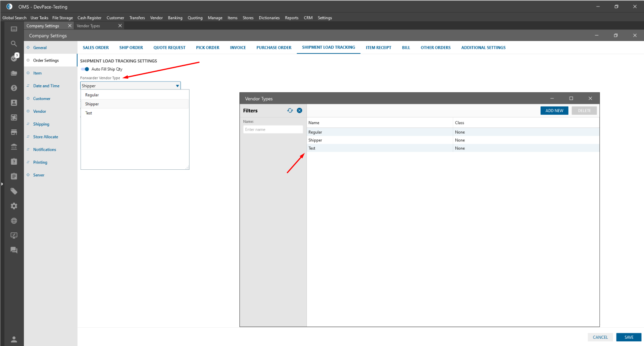Image resolution: width=644 pixels, height=346 pixels.
Task: Cancel the company settings changes
Action: pyautogui.click(x=600, y=337)
